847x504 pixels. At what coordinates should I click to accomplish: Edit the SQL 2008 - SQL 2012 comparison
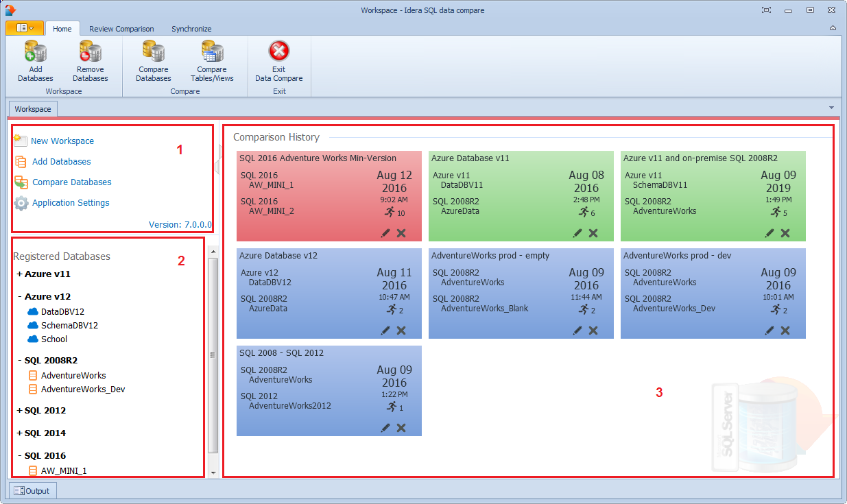coord(385,428)
